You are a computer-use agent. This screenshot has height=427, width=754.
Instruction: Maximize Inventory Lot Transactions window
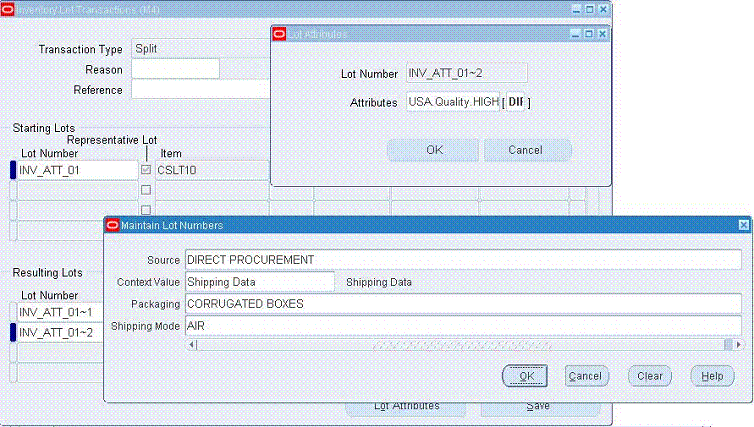click(590, 9)
